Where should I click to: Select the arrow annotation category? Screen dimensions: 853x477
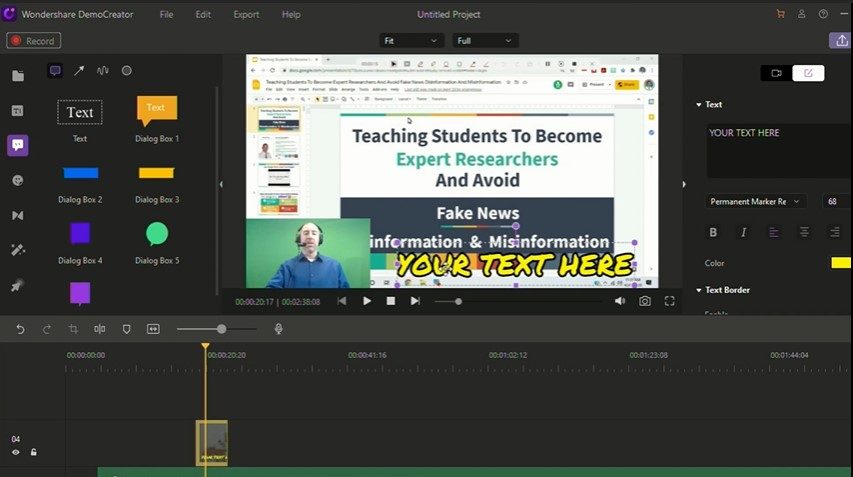79,71
